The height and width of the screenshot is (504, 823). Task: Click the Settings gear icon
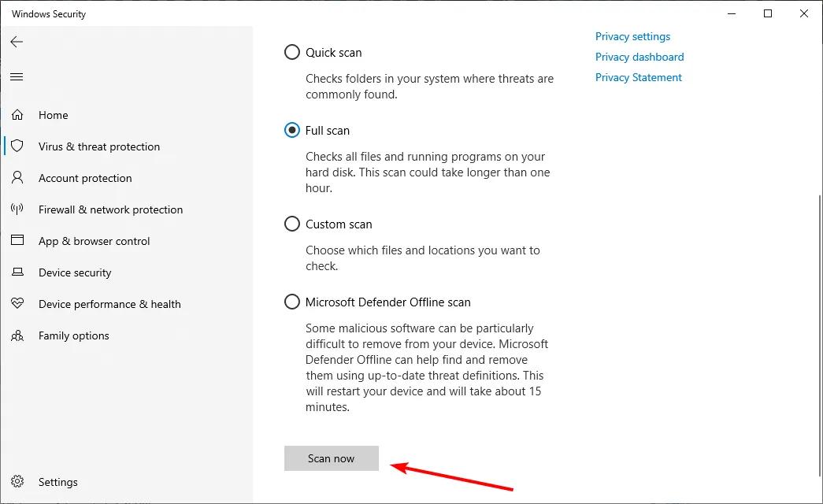17,481
